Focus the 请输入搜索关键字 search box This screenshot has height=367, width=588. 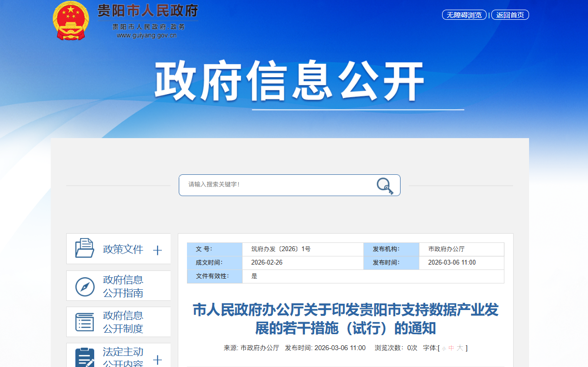tap(275, 185)
